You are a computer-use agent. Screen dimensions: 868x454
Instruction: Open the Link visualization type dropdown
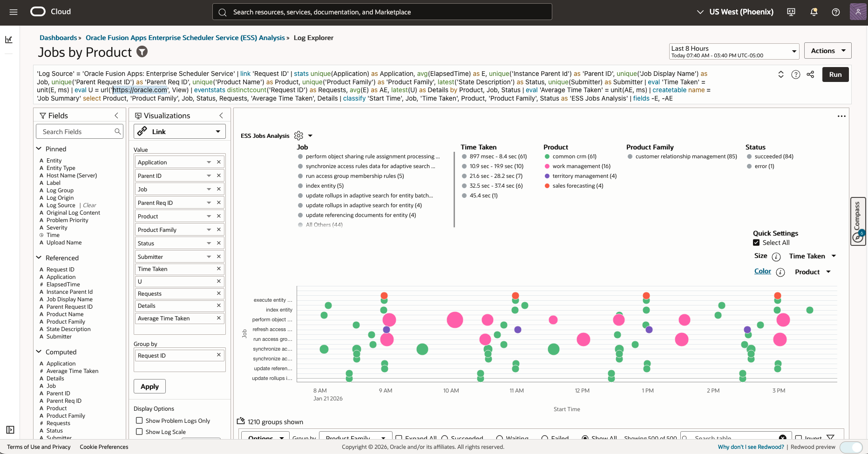point(179,131)
